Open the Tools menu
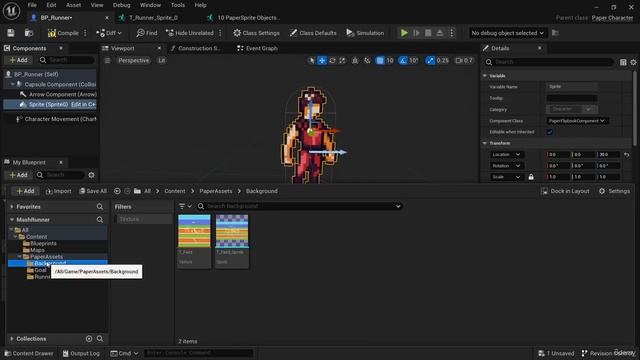 [178, 5]
